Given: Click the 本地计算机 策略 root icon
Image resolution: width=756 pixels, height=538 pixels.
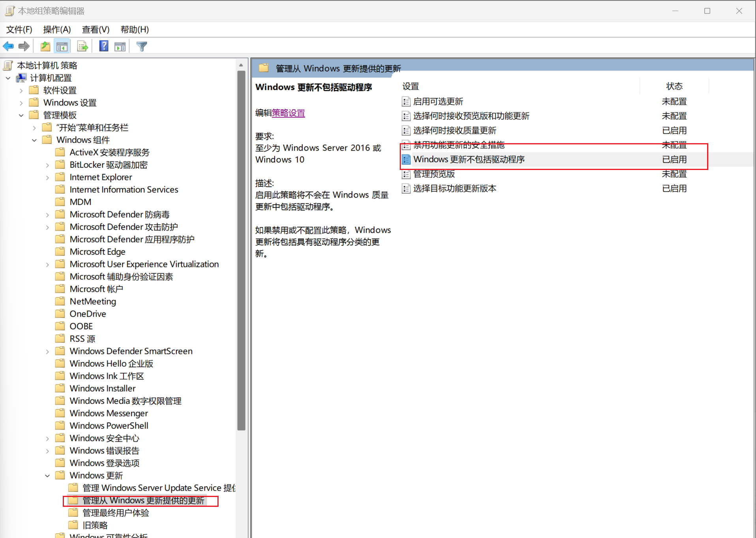Looking at the screenshot, I should coord(8,65).
